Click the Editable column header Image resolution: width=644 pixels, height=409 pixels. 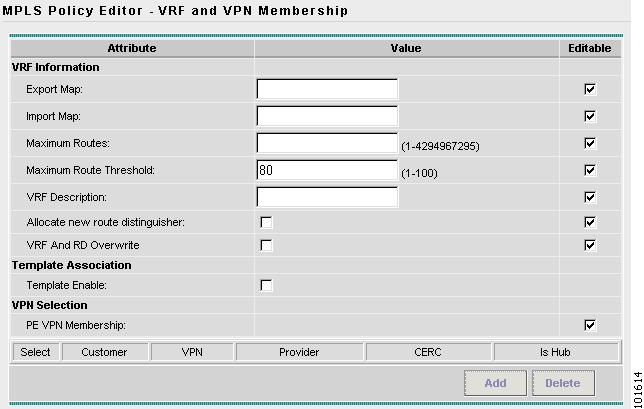[590, 48]
